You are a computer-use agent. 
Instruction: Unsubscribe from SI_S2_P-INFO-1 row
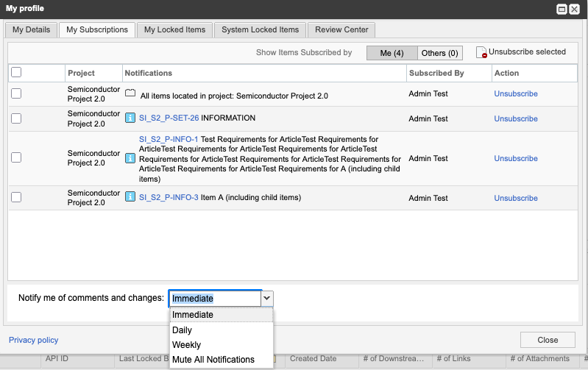click(x=516, y=158)
